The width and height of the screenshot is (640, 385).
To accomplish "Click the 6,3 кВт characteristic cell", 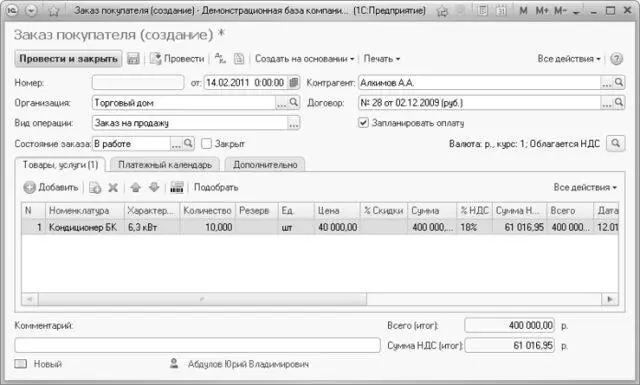I will tap(152, 227).
